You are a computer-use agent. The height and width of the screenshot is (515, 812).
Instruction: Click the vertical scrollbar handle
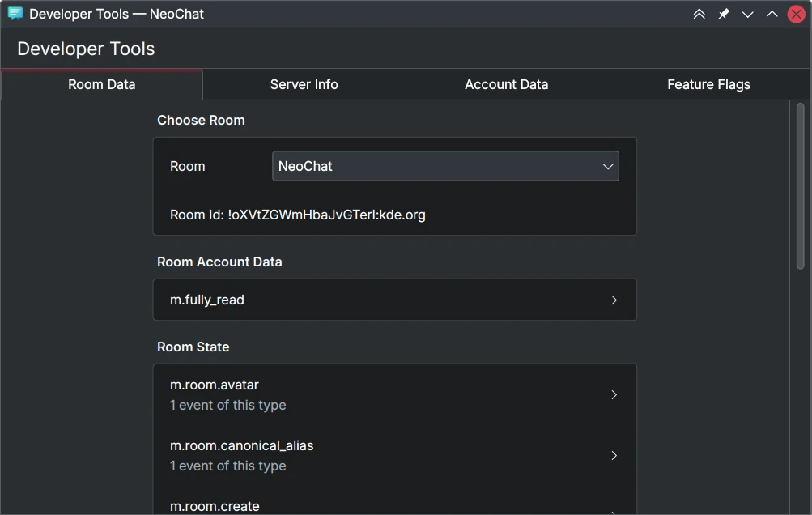click(x=800, y=186)
